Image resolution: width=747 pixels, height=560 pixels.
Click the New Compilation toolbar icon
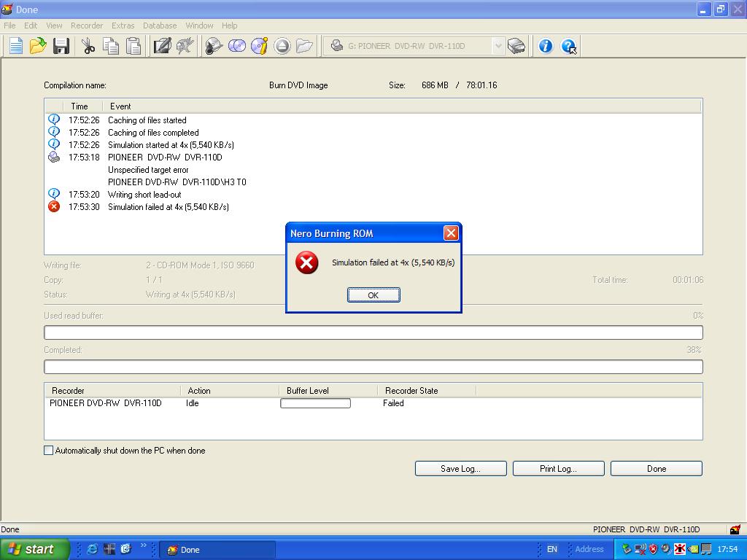point(16,46)
